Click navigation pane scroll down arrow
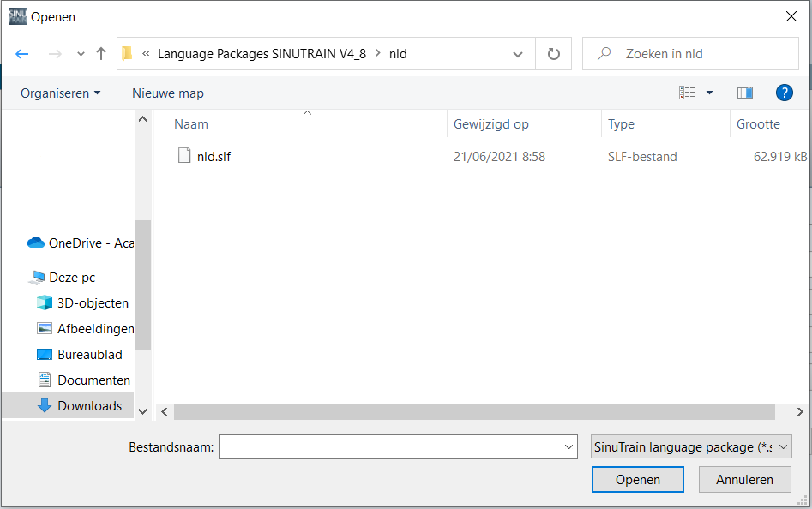812x509 pixels. [143, 412]
